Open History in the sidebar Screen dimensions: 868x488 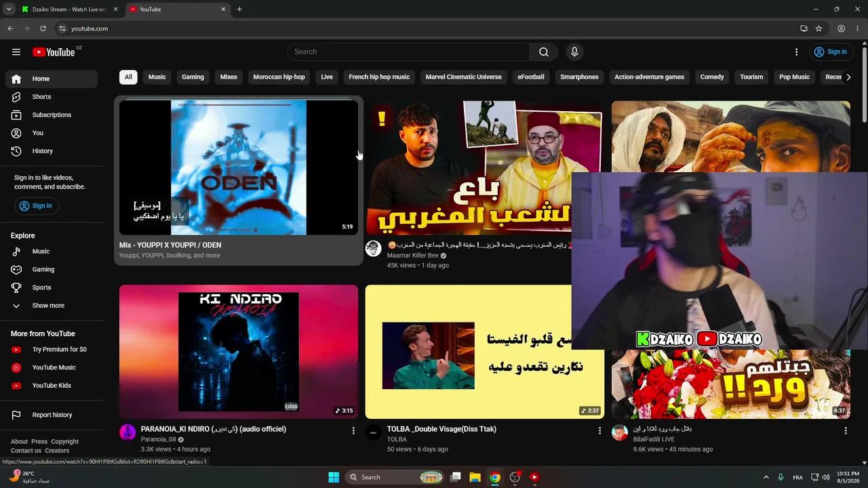pos(52,151)
